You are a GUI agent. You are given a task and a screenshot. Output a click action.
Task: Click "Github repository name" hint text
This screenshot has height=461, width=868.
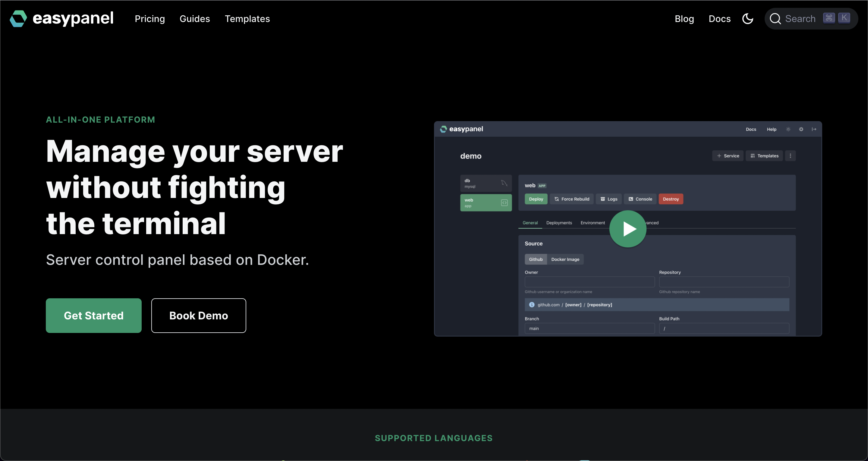pyautogui.click(x=679, y=292)
